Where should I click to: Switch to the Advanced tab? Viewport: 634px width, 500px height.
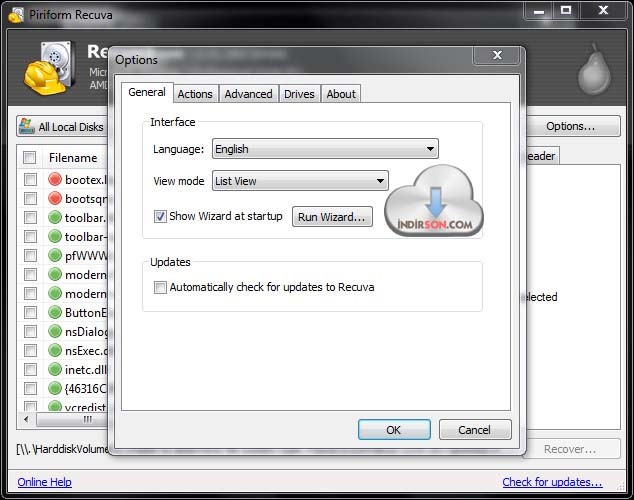249,94
